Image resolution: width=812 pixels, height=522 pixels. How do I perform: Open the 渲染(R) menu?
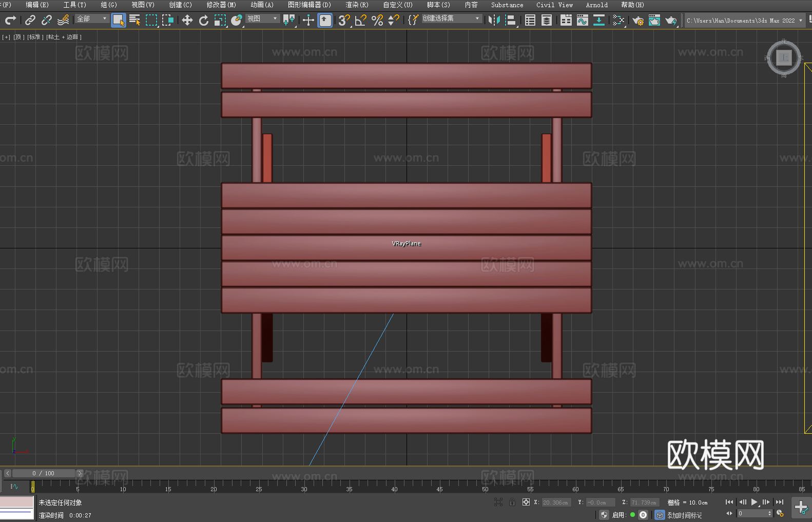tap(357, 5)
